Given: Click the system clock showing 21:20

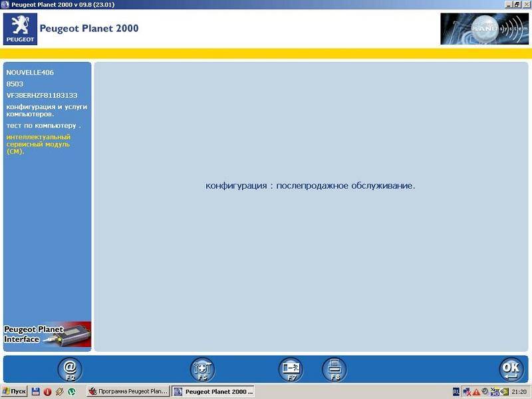Looking at the screenshot, I should [519, 392].
